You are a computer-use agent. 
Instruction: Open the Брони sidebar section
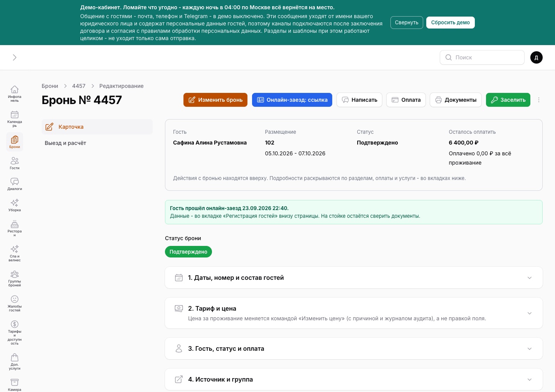click(x=15, y=141)
